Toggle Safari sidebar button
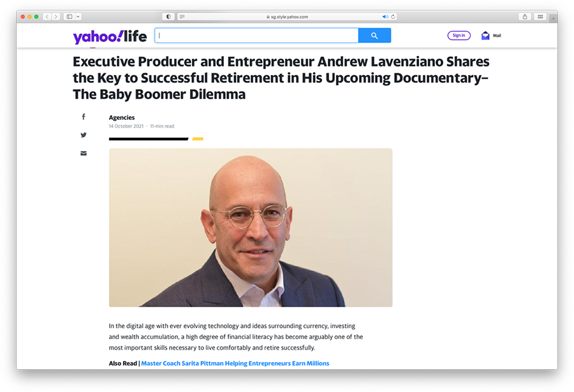 point(69,17)
